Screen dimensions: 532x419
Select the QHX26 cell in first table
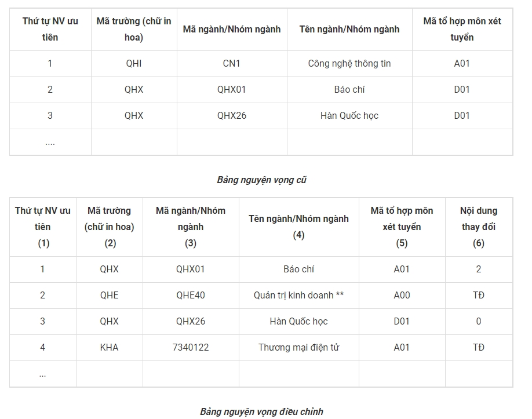tap(232, 116)
